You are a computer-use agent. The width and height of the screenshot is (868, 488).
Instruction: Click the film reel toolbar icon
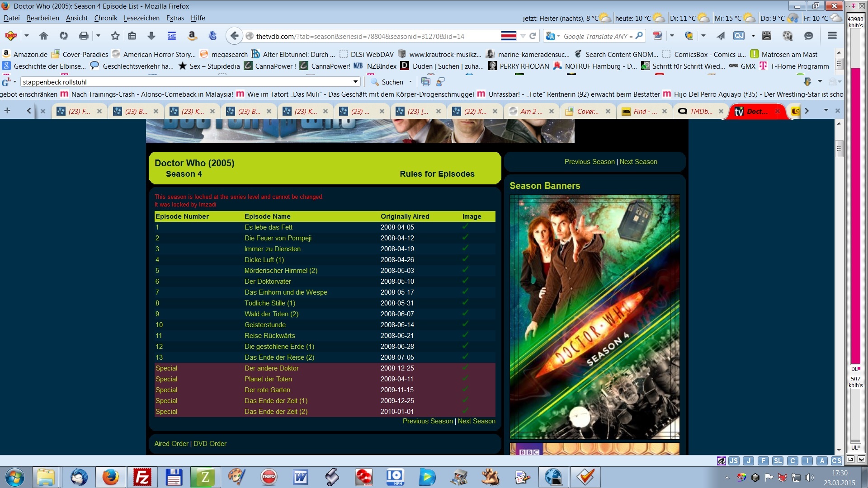pyautogui.click(x=788, y=36)
